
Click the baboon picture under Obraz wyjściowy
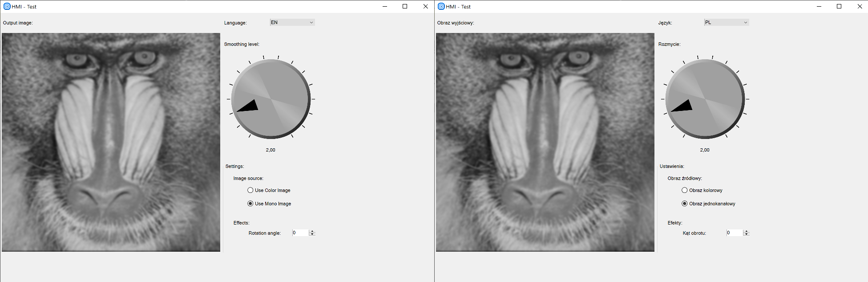pos(545,142)
